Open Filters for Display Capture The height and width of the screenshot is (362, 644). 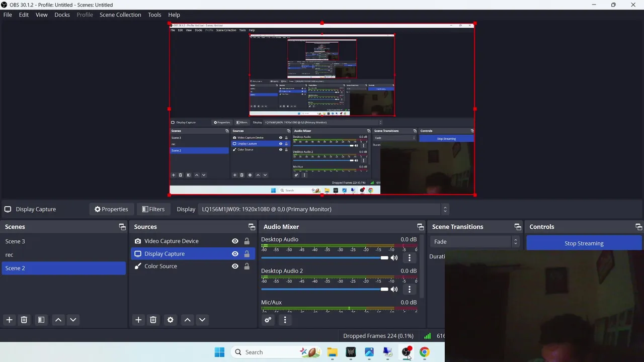(153, 209)
